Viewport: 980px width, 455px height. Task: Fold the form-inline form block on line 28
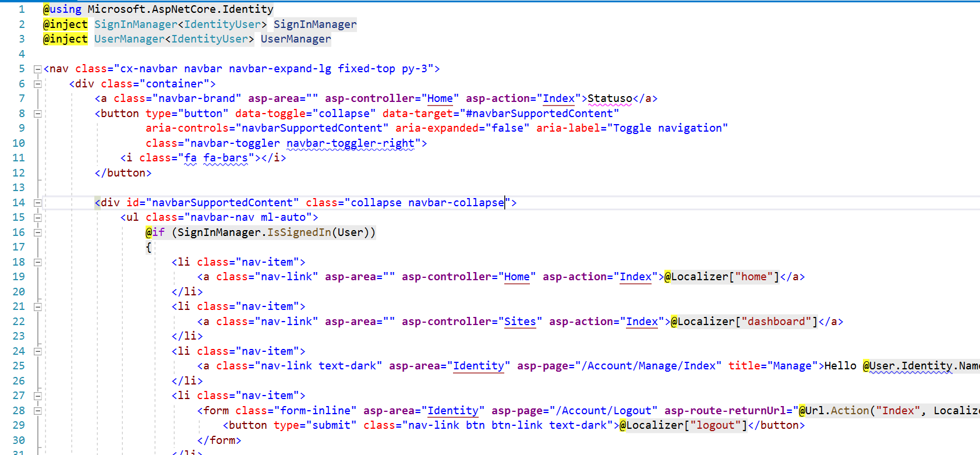click(x=38, y=411)
